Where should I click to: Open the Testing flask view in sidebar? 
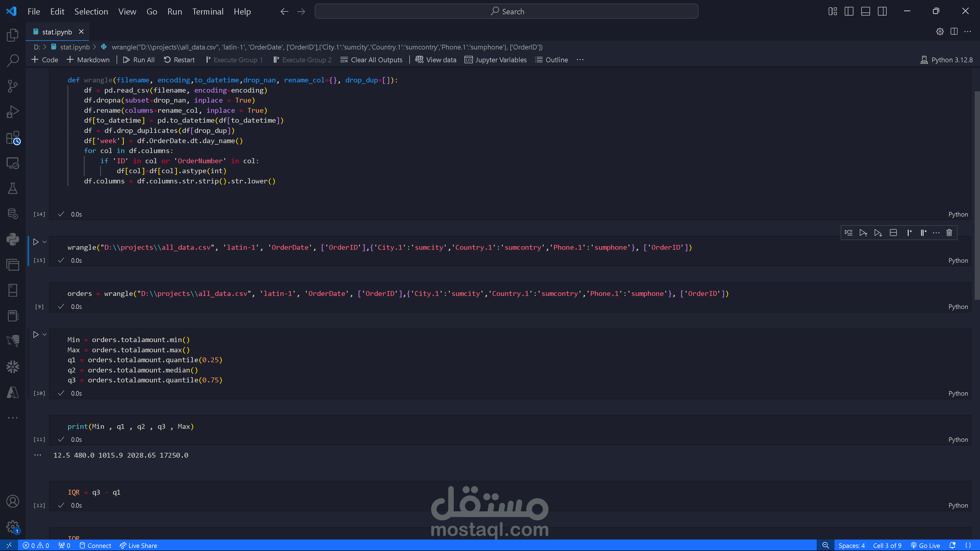[13, 188]
